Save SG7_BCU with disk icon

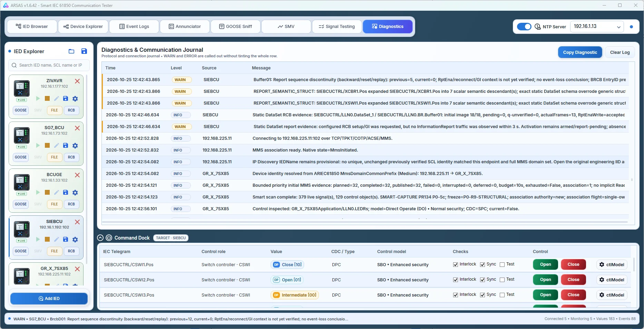pos(66,146)
